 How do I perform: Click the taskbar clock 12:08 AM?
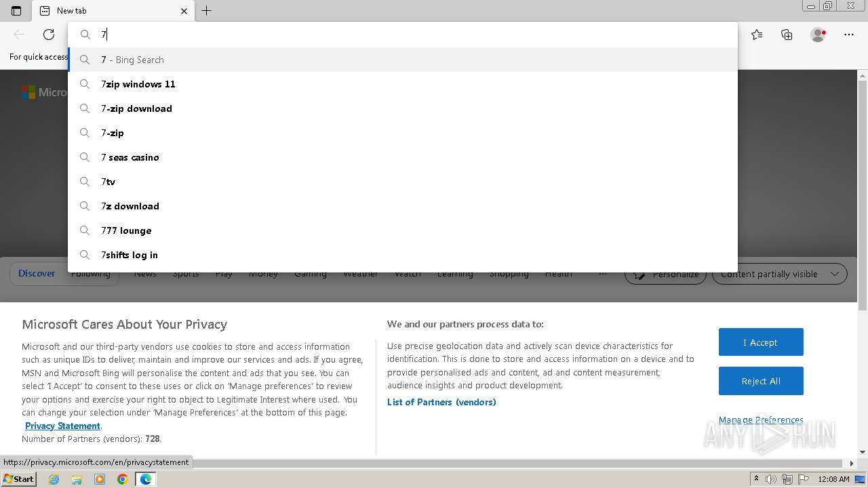833,479
